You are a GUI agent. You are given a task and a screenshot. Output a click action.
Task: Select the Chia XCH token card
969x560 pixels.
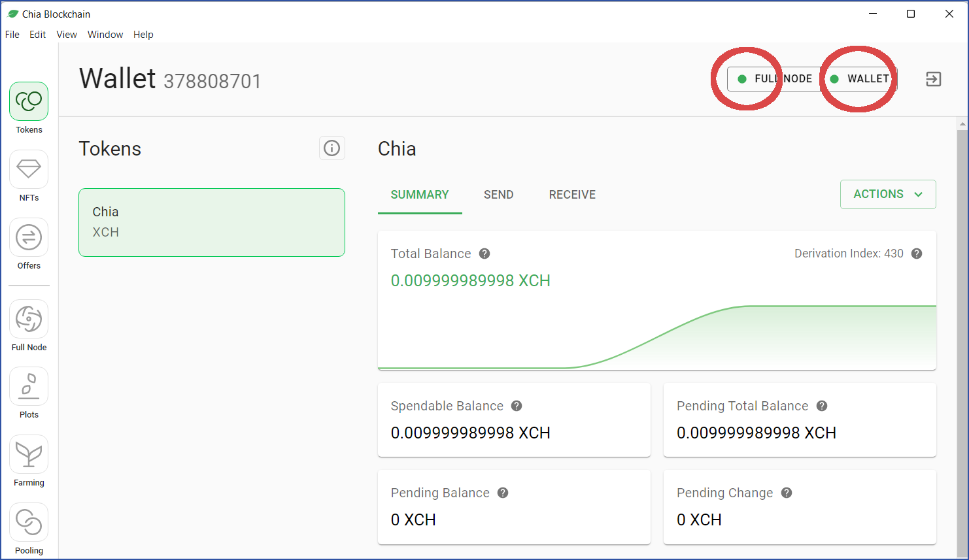tap(212, 222)
